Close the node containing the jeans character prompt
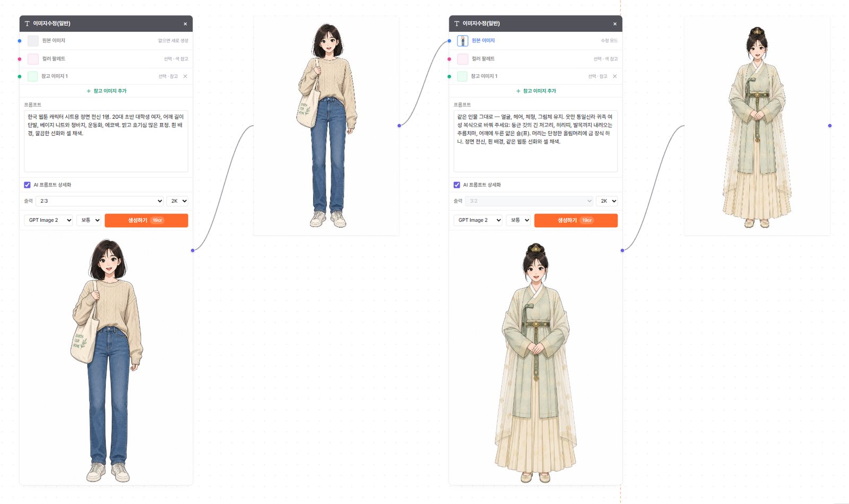849x504 pixels. tap(185, 24)
